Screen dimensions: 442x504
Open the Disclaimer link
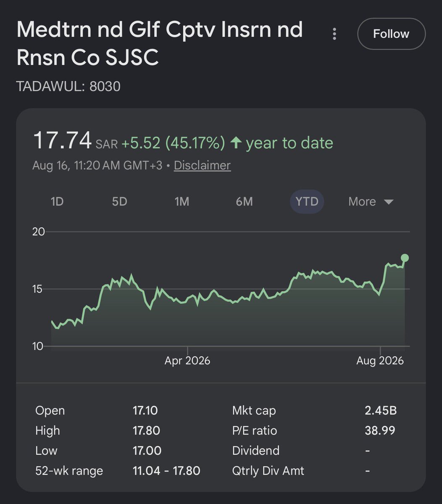tap(202, 165)
